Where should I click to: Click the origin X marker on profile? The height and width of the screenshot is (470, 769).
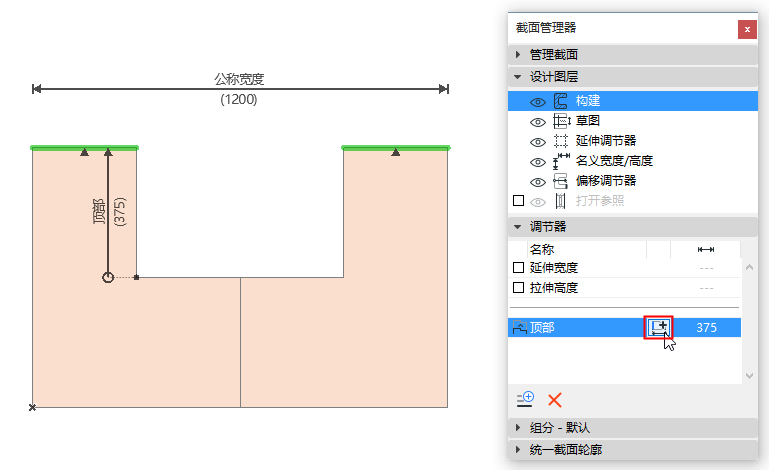point(32,407)
